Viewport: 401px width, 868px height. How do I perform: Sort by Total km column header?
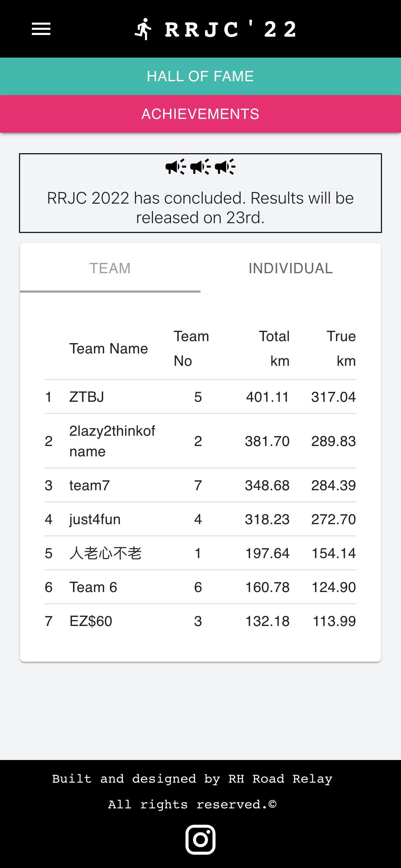[274, 349]
